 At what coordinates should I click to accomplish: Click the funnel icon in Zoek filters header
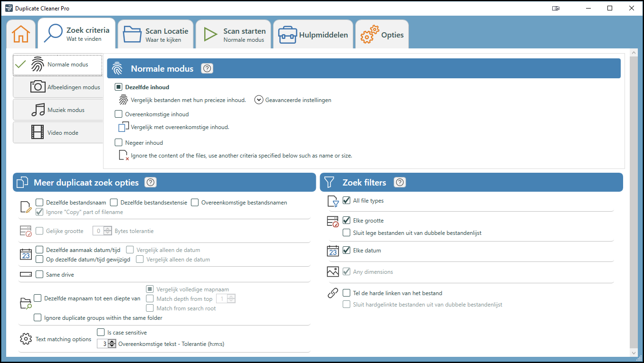[x=330, y=182]
